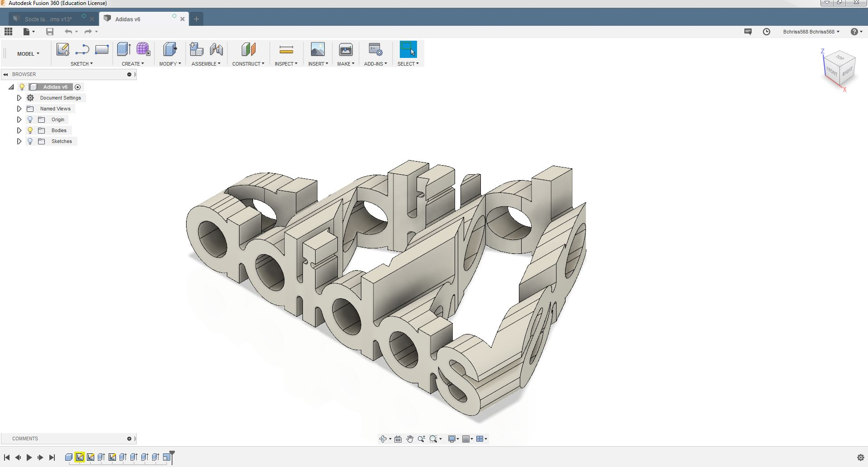Expand the Document Settings node

[x=19, y=98]
